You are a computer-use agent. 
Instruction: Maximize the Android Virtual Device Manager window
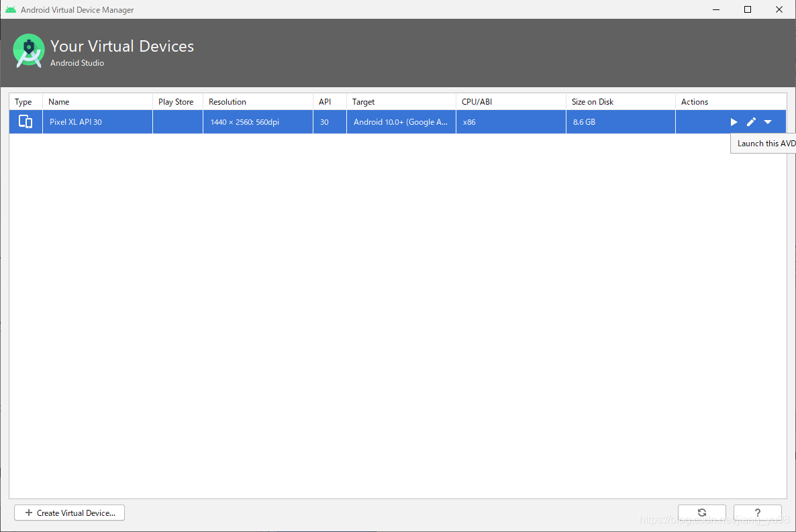pos(748,9)
